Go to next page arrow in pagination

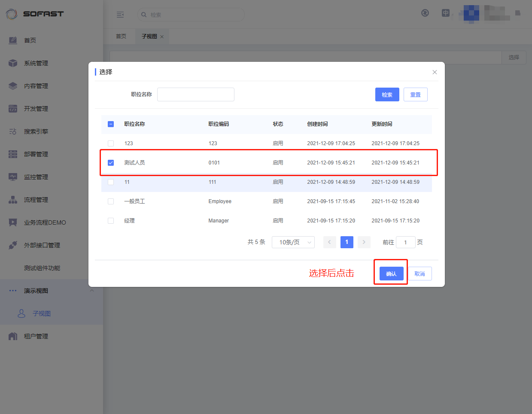(x=364, y=242)
